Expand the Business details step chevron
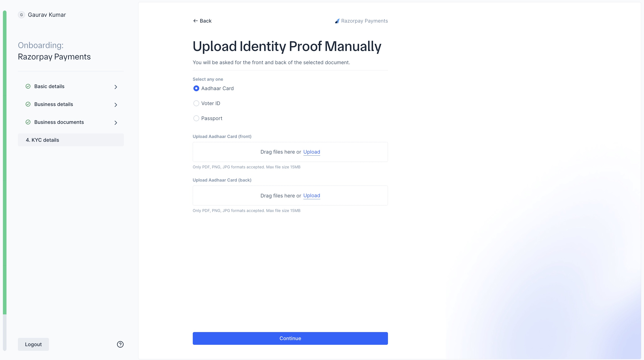Image resolution: width=644 pixels, height=360 pixels. point(116,105)
